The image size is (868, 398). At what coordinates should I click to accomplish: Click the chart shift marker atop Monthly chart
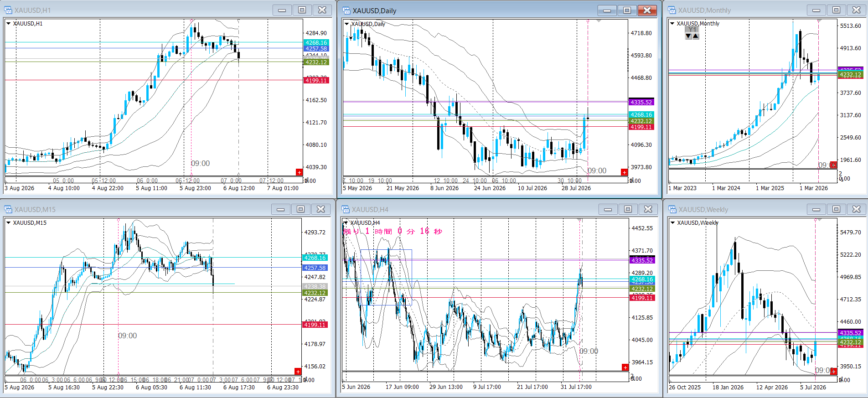(819, 21)
